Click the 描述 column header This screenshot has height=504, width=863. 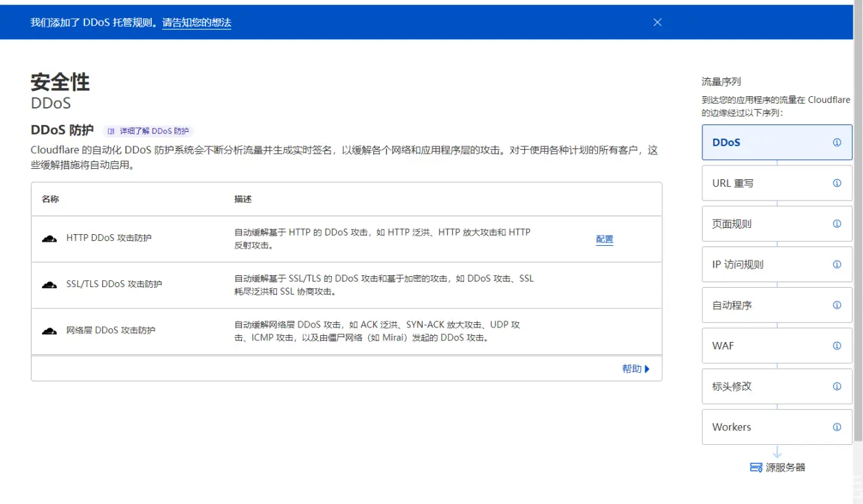tap(243, 199)
